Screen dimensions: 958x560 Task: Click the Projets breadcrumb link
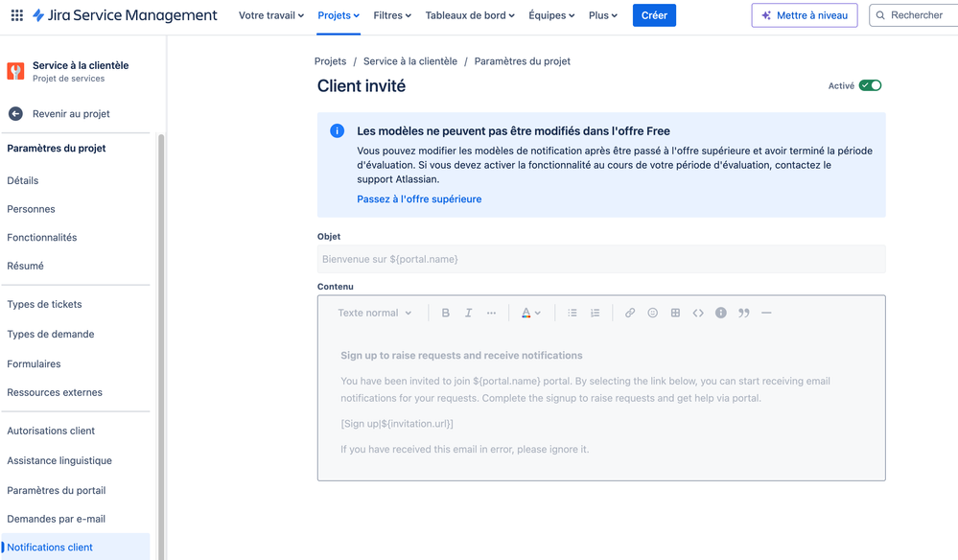[x=330, y=61]
